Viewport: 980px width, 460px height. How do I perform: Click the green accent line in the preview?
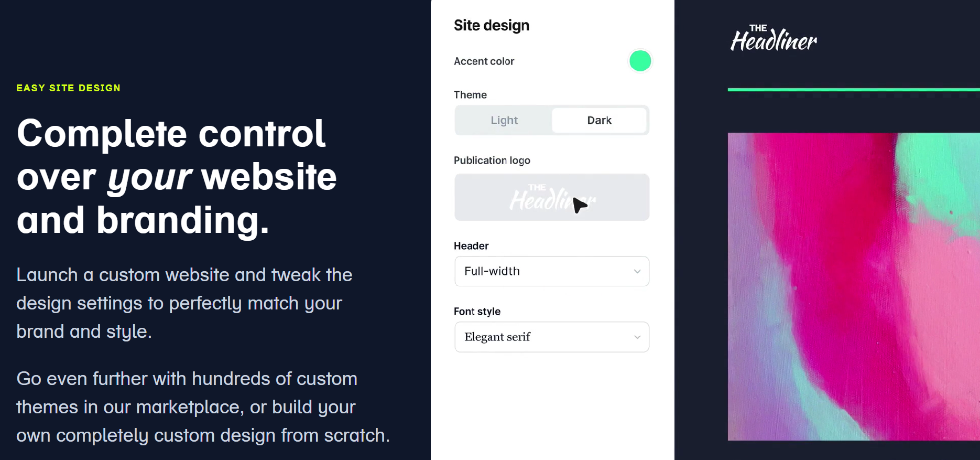point(853,90)
